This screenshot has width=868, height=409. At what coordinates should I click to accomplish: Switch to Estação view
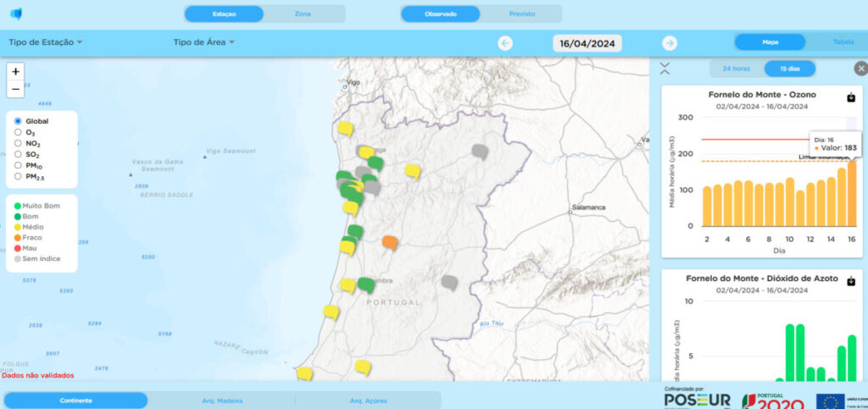[x=224, y=14]
